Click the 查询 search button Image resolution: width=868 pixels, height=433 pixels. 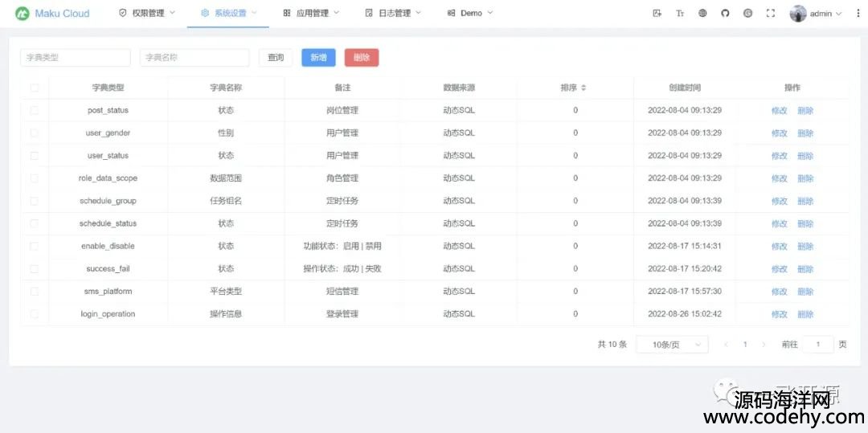coord(276,58)
